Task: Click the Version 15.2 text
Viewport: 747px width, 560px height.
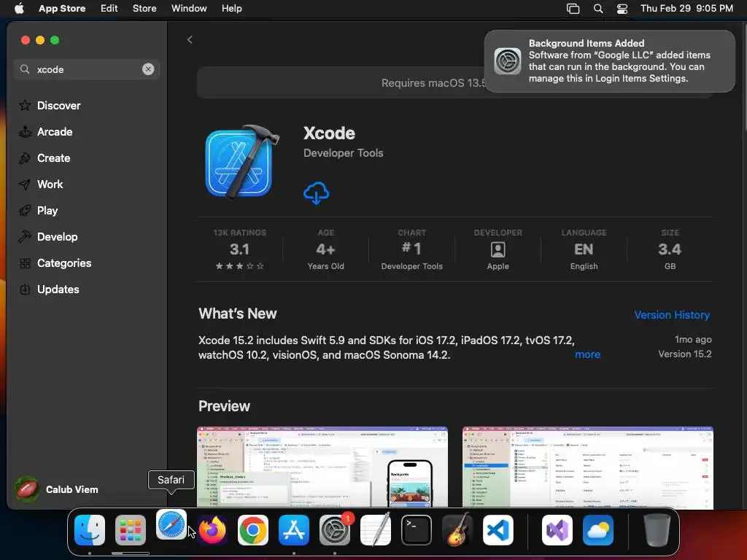Action: (x=684, y=354)
